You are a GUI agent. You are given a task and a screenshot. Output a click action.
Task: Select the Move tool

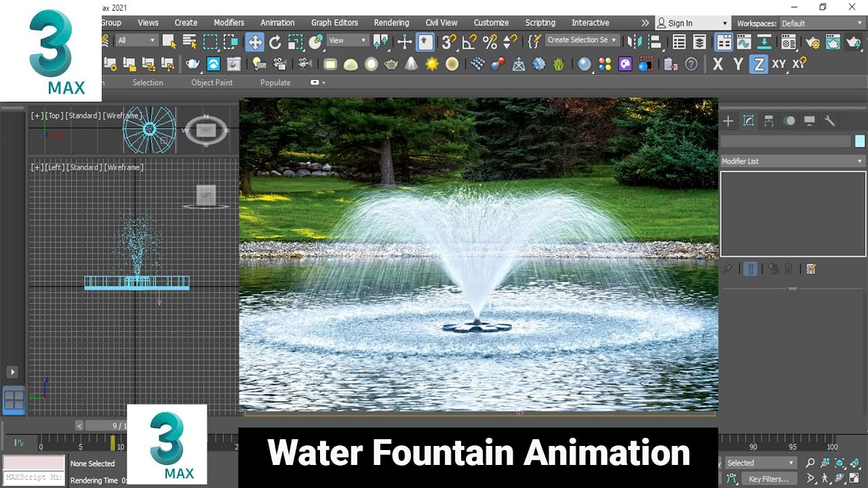255,43
